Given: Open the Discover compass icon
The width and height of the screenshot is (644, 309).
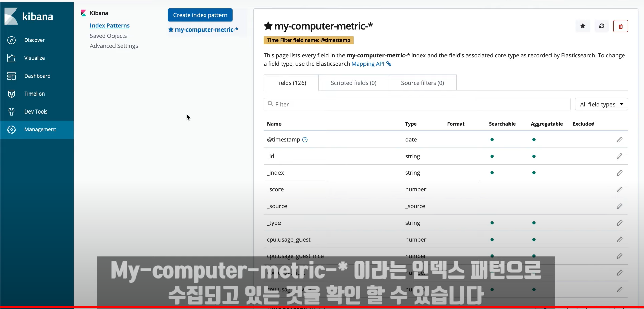Looking at the screenshot, I should tap(12, 40).
